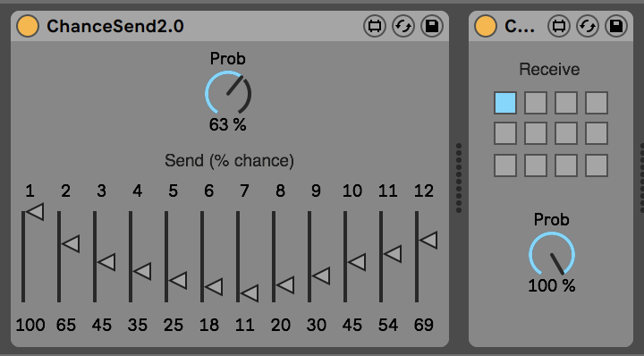Click the second device's edit-in-Max icon

click(x=559, y=26)
